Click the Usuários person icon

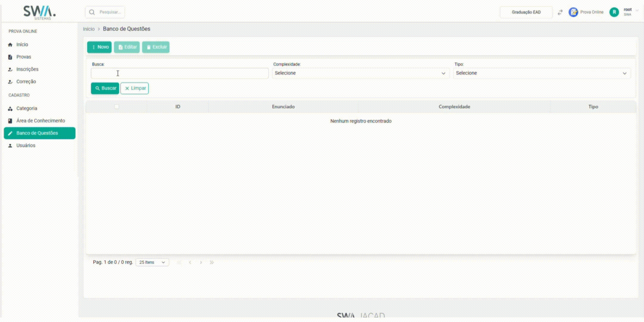[x=10, y=145]
